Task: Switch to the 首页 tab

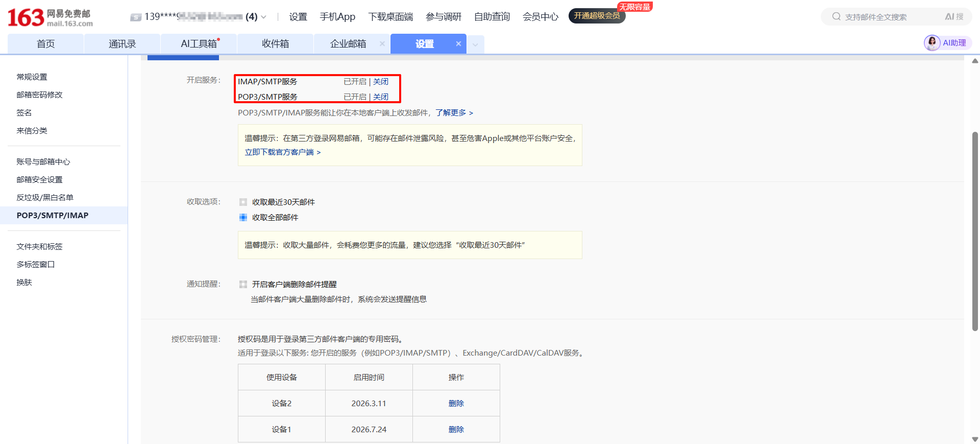Action: [46, 44]
